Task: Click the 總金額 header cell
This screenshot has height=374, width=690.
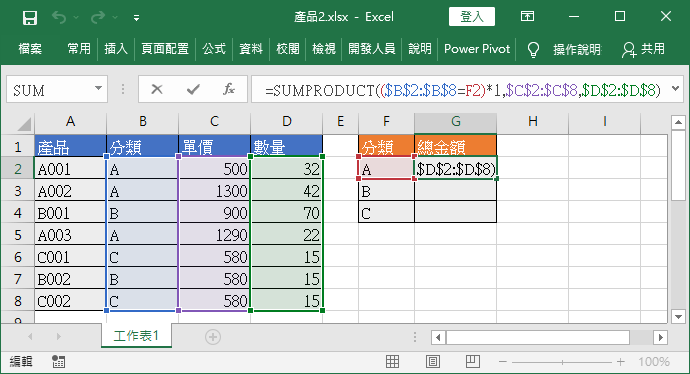Action: (455, 146)
